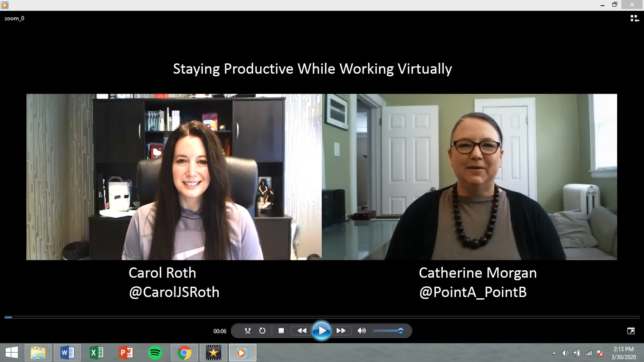Open Microsoft Word from taskbar
644x362 pixels.
coord(67,353)
